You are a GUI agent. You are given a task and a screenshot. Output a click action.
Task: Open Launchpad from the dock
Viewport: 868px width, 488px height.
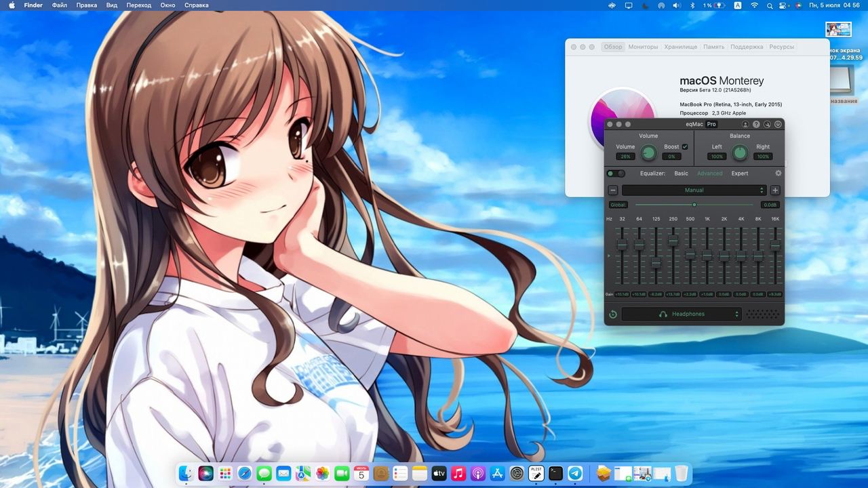pos(225,474)
